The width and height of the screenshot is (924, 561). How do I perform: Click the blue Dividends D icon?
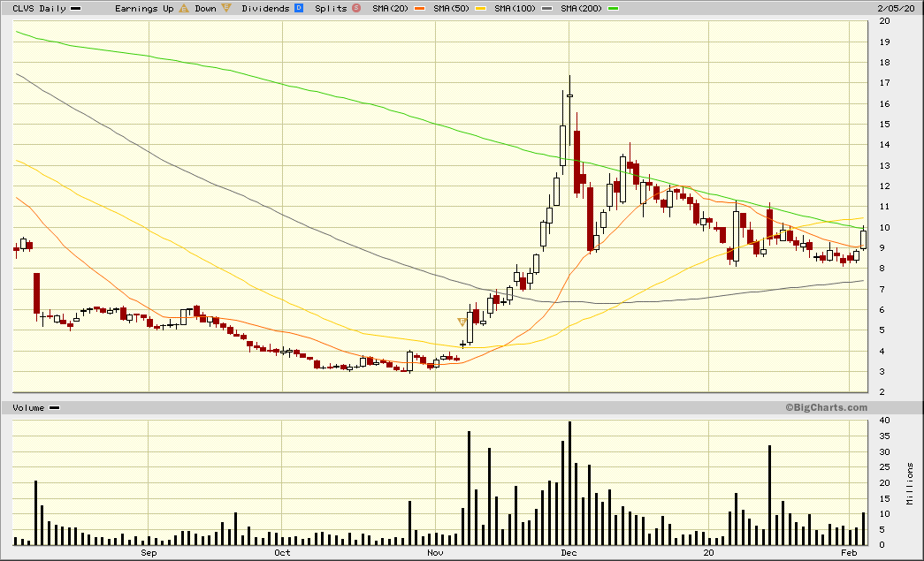coord(299,8)
